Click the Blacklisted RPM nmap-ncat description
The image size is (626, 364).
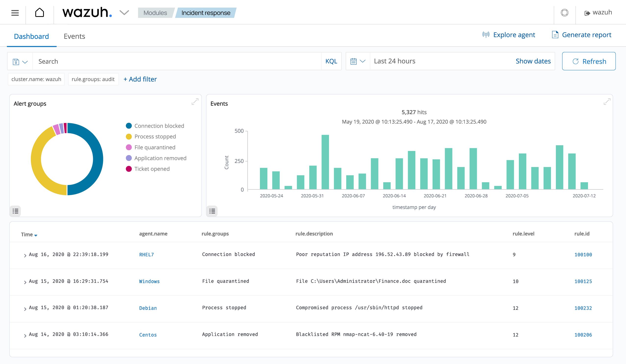click(356, 334)
